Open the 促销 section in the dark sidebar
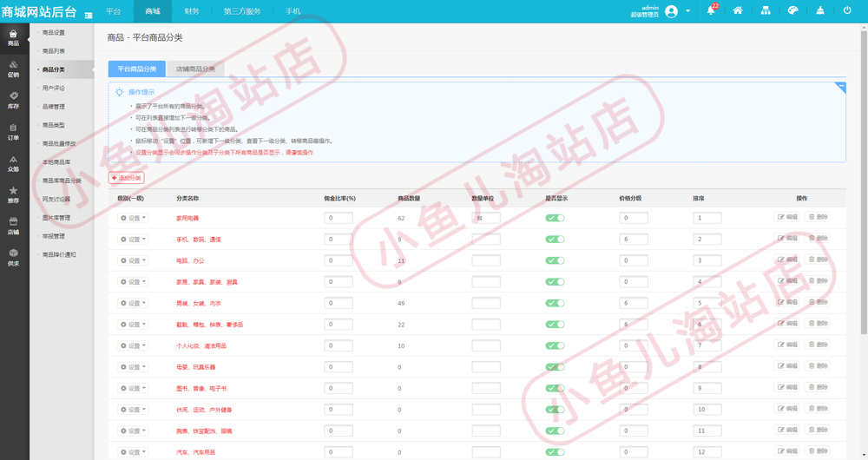 tap(13, 69)
